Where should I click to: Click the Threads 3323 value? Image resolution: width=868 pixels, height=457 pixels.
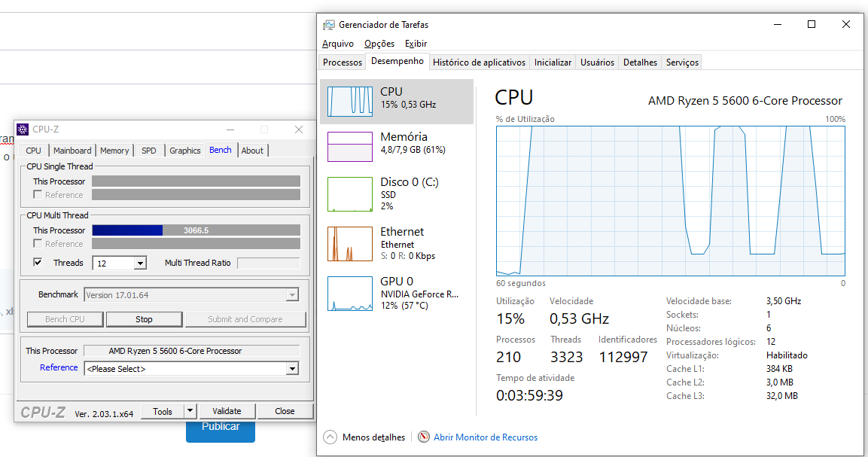tap(566, 358)
